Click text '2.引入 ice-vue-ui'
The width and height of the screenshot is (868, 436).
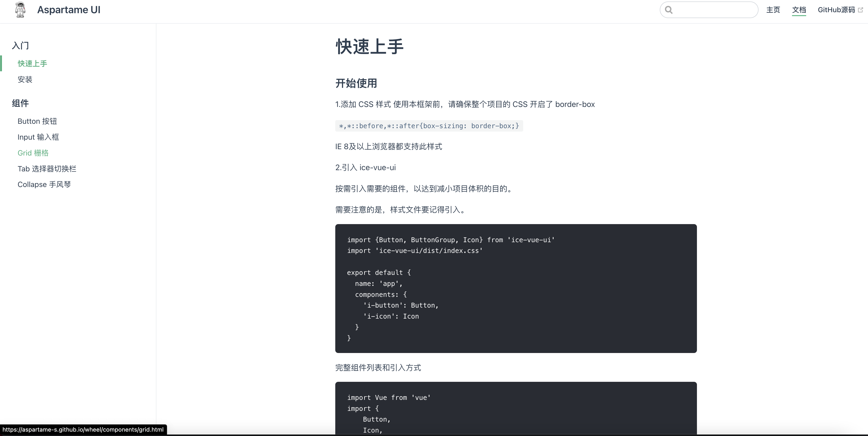(x=365, y=167)
